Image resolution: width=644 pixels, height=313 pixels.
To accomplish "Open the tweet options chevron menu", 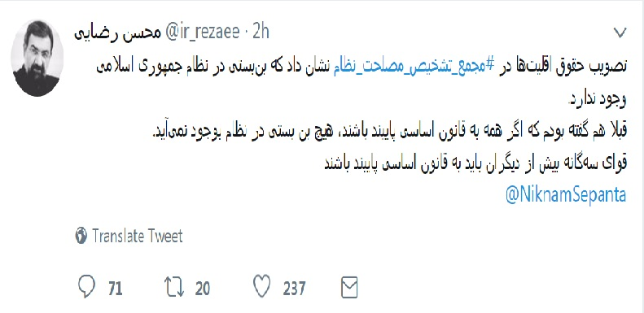I will click(620, 33).
